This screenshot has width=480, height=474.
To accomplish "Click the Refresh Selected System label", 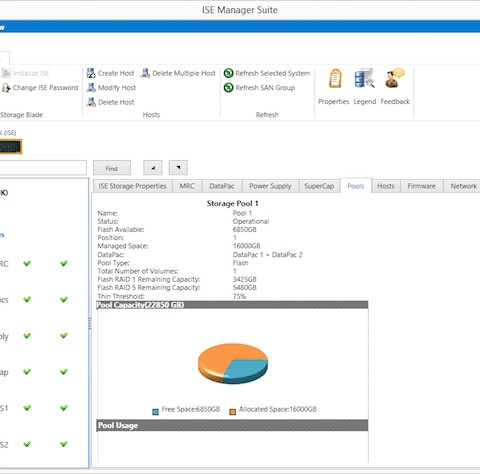I will pyautogui.click(x=273, y=73).
